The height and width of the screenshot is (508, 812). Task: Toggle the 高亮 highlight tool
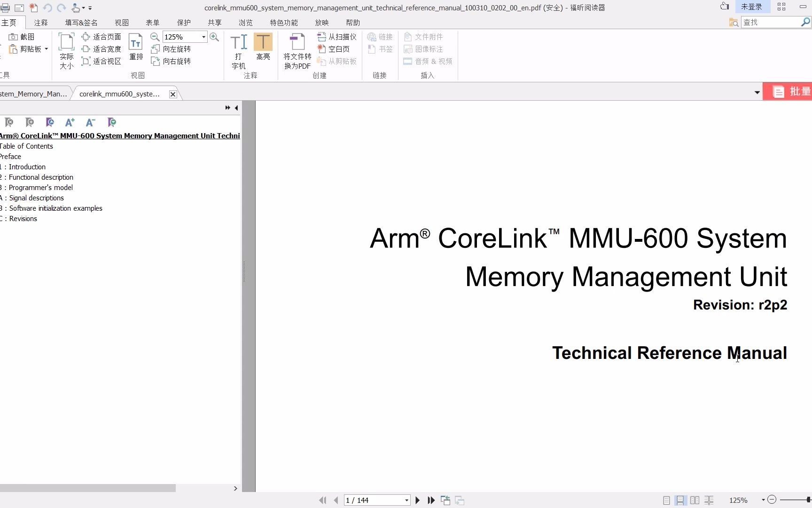pos(263,47)
